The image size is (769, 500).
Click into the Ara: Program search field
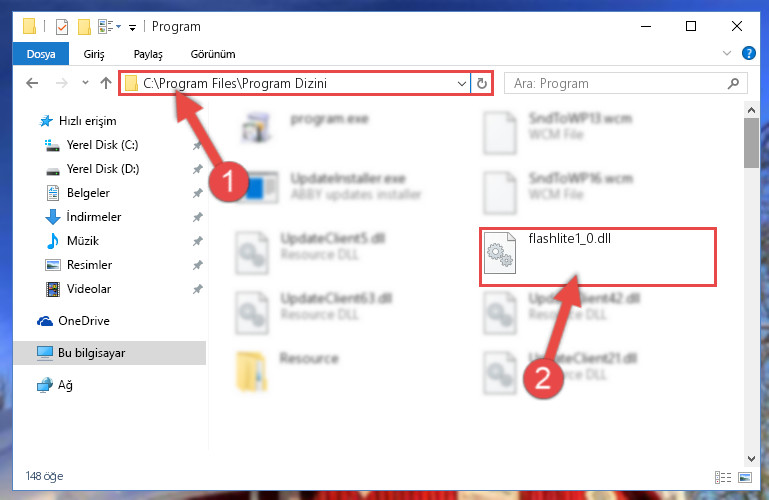pyautogui.click(x=616, y=83)
